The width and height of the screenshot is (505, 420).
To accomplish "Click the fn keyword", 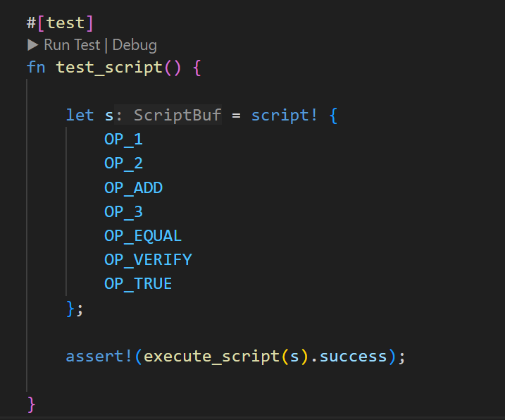I will [36, 68].
